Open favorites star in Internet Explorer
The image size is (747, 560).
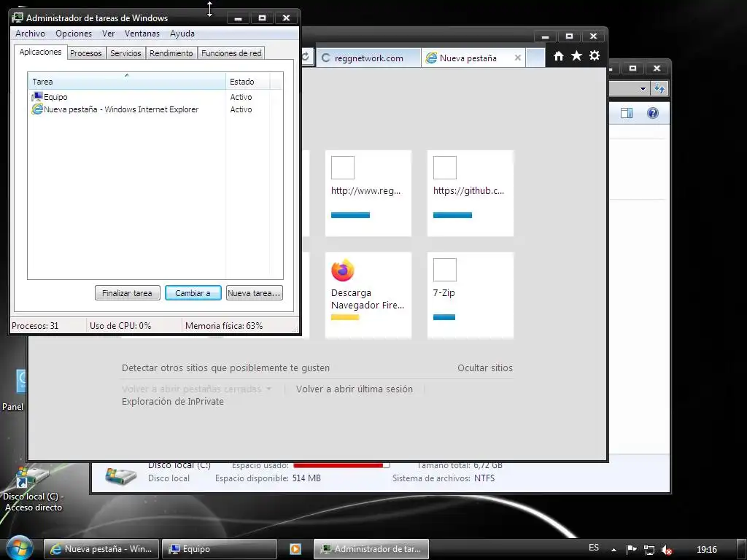pos(576,56)
